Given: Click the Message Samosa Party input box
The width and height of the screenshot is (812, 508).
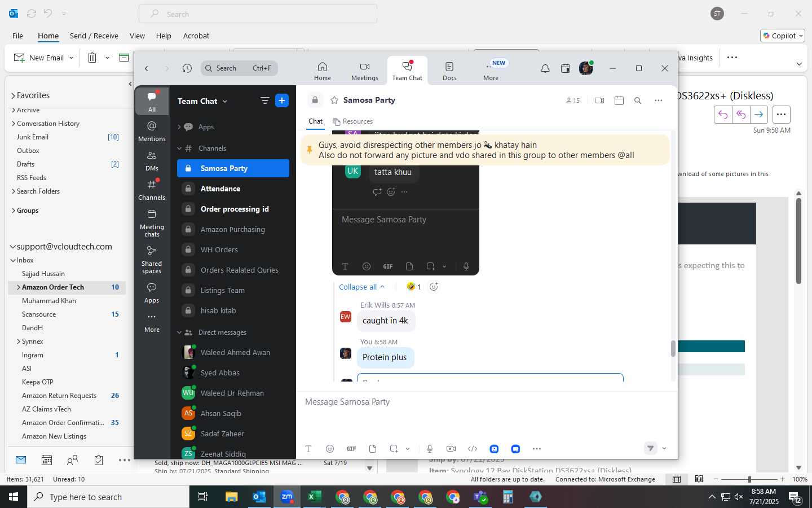Looking at the screenshot, I should click(x=486, y=402).
